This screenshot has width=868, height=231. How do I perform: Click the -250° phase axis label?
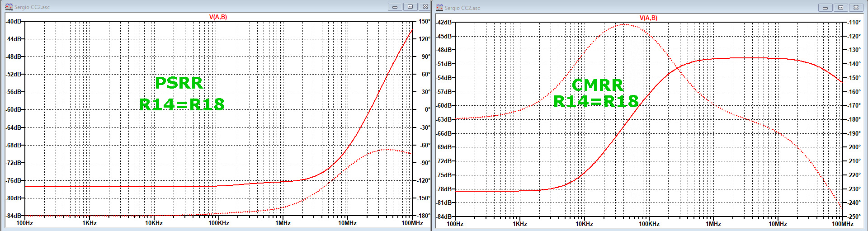pos(854,217)
